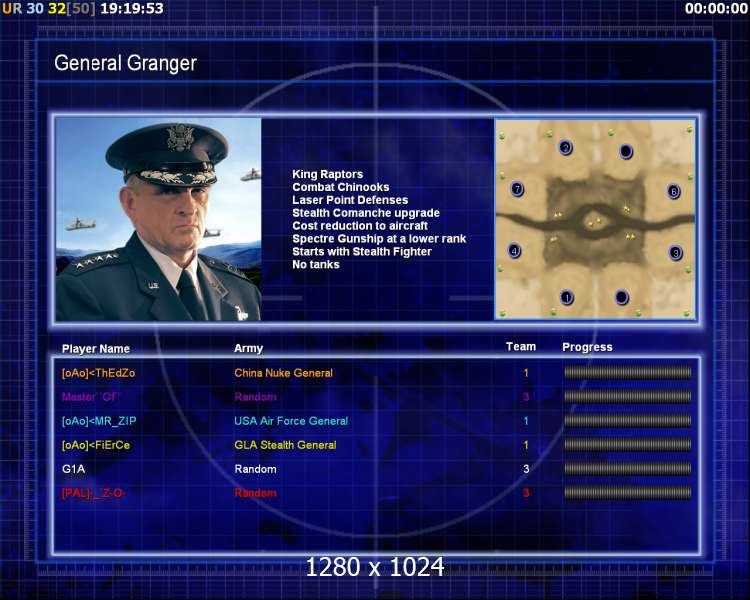Click player name Master 'Of'
Screen dimensions: 750x600
pos(91,397)
